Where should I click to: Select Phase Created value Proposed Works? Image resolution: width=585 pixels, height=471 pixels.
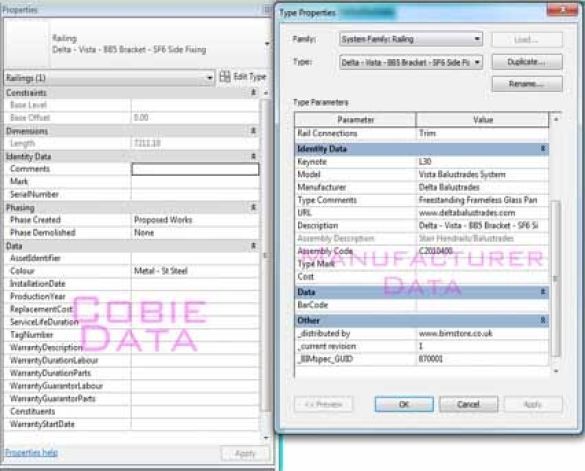coord(195,220)
